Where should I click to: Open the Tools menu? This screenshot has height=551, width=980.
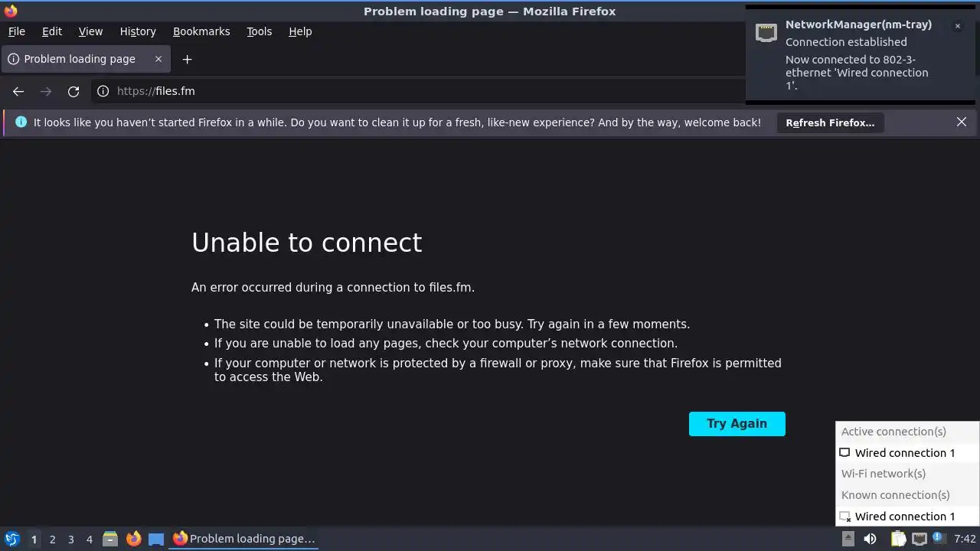point(259,31)
